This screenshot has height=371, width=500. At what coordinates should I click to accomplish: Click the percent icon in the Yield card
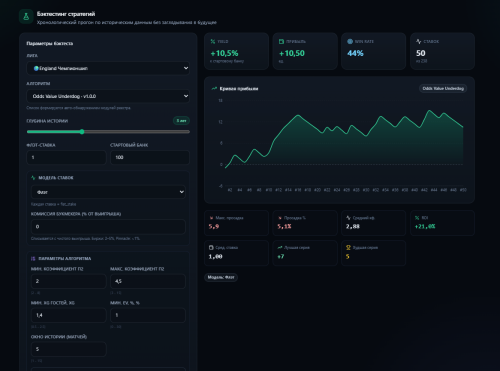click(x=213, y=41)
